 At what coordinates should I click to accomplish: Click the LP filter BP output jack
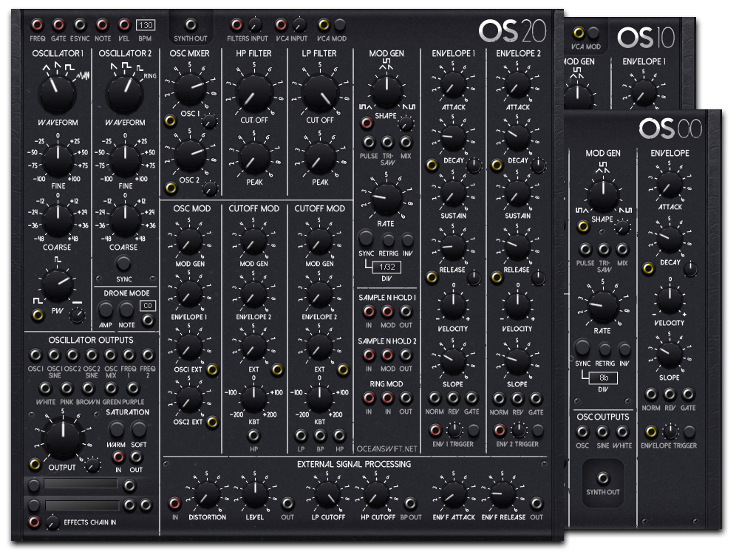(320, 435)
